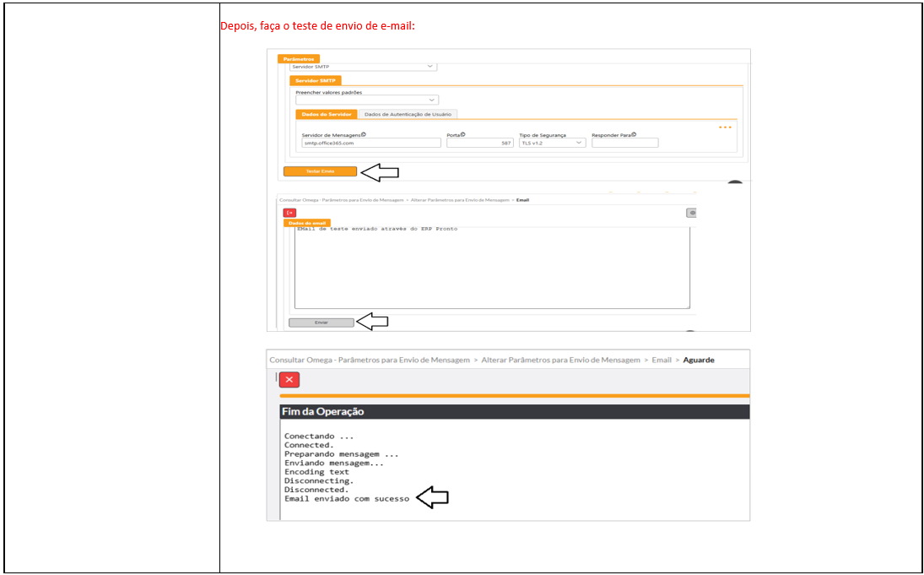Viewport: 924px width, 575px height.
Task: Click the info icon beside Servidor de Mensagens
Action: point(364,134)
